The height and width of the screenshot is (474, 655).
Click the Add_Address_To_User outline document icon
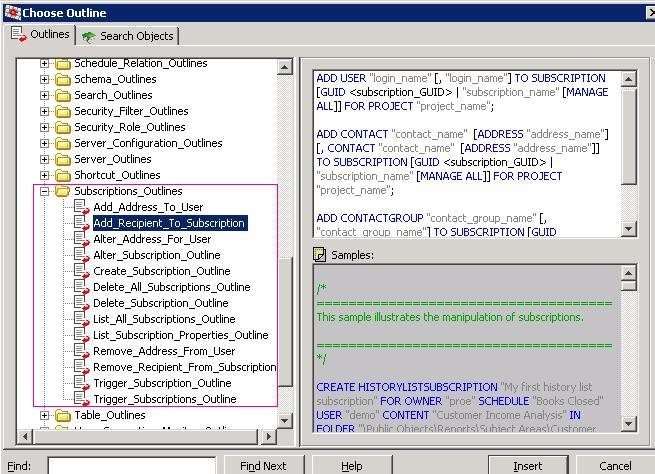[81, 207]
